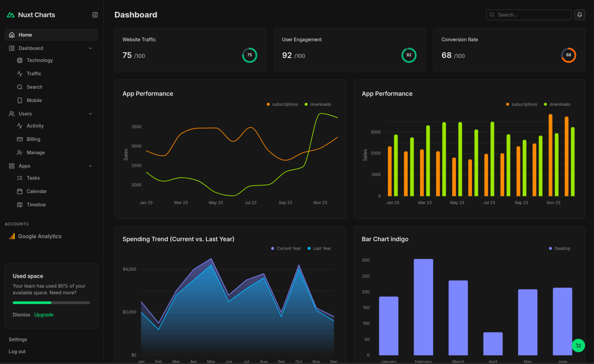Select Home in the sidebar

coord(25,35)
